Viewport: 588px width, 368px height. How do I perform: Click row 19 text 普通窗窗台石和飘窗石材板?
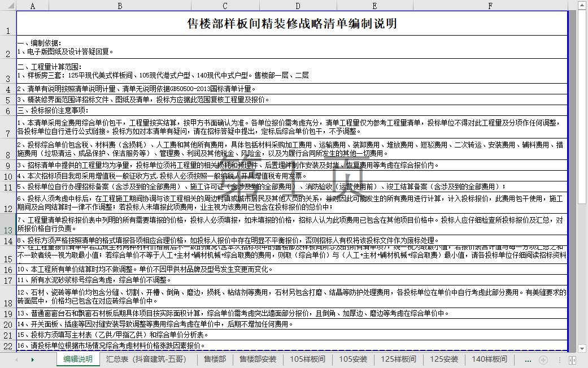click(x=233, y=313)
